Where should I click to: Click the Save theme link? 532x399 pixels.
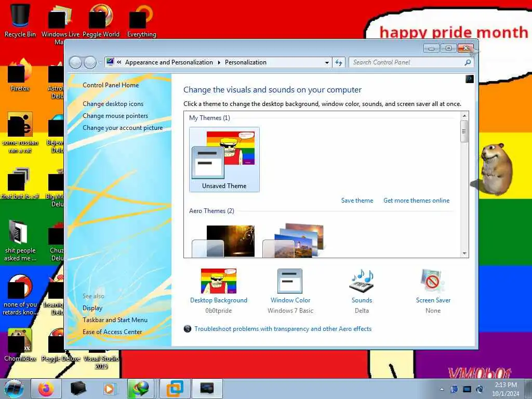(357, 201)
